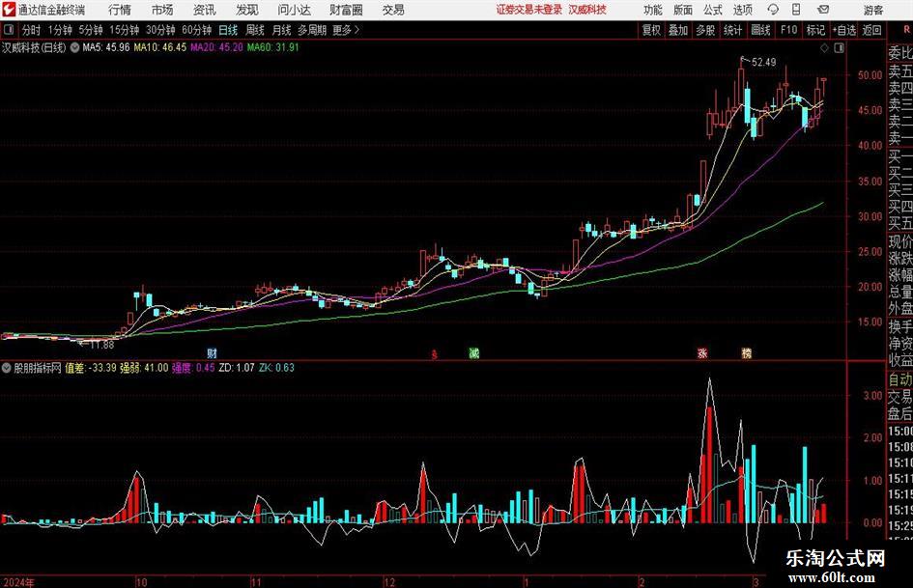Viewport: 913px width, 588px height.
Task: Click the red marker left of 减
Action: tap(433, 354)
